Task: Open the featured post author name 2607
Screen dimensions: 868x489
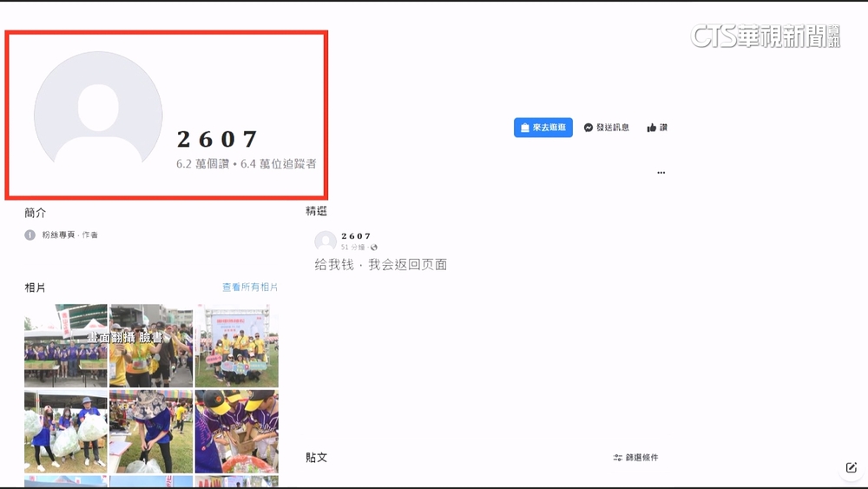Action: [356, 236]
